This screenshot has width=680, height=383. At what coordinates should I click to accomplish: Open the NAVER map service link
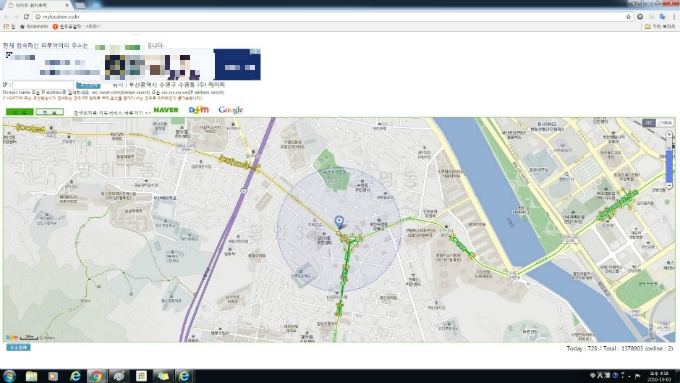click(x=166, y=110)
